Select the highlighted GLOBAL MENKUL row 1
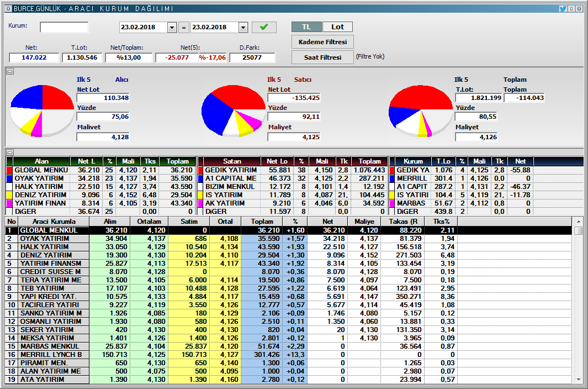This screenshot has width=588, height=389. 289,230
